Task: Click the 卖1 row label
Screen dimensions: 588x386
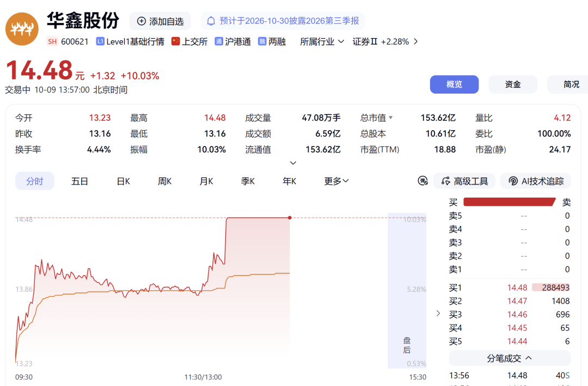Action: (455, 269)
